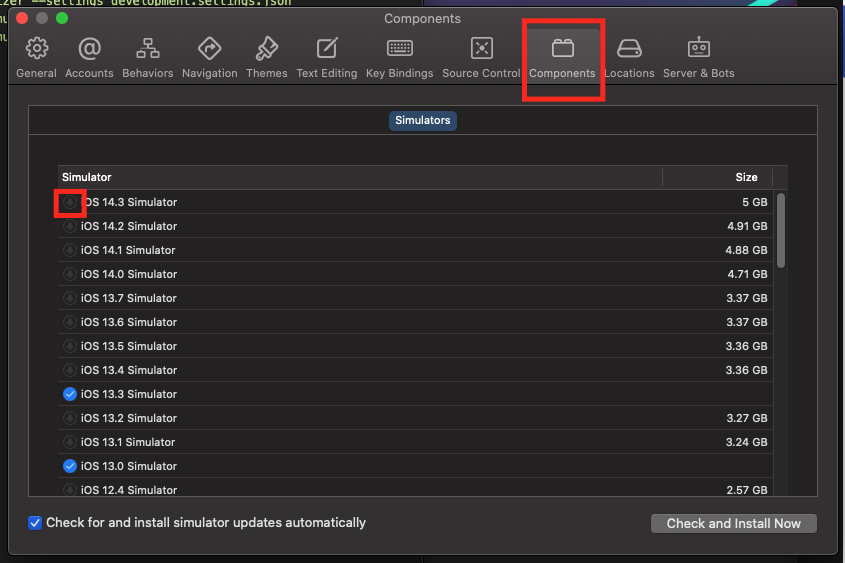Image resolution: width=845 pixels, height=563 pixels.
Task: Download the iOS 13.4 Simulator
Action: 70,370
